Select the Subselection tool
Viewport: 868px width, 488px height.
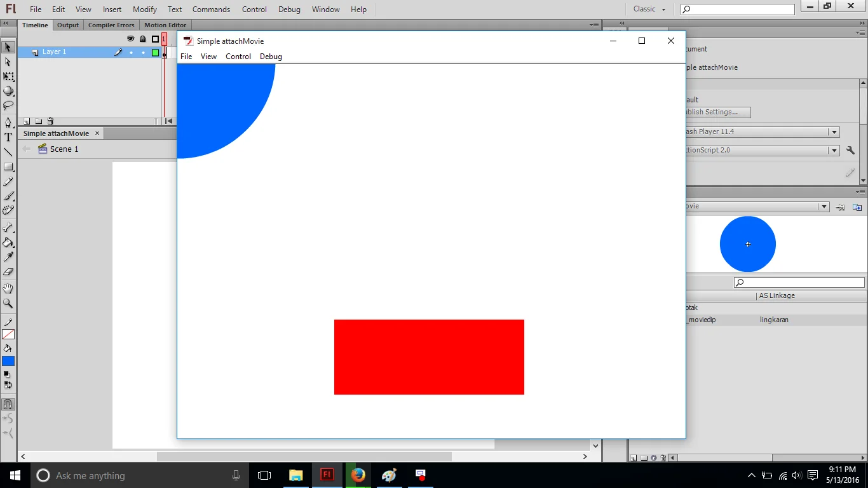[8, 62]
